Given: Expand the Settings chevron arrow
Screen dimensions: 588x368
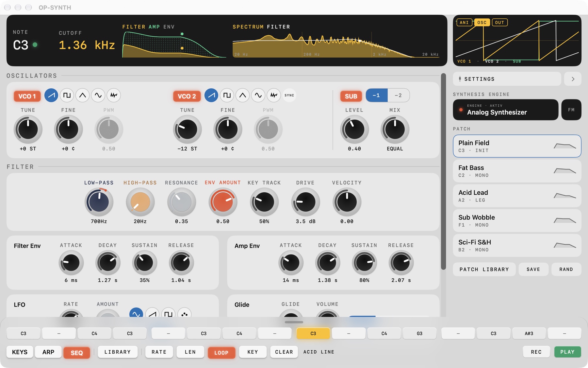Looking at the screenshot, I should click(573, 79).
